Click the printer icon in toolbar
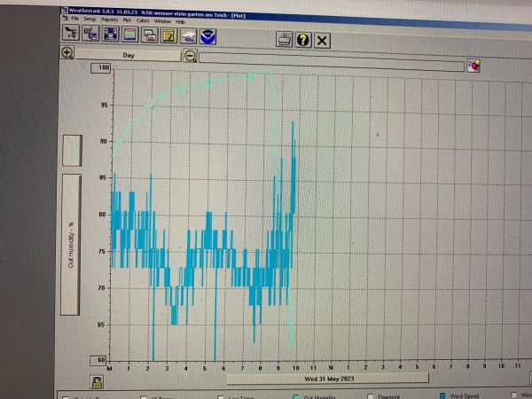The height and width of the screenshot is (399, 532). (284, 40)
